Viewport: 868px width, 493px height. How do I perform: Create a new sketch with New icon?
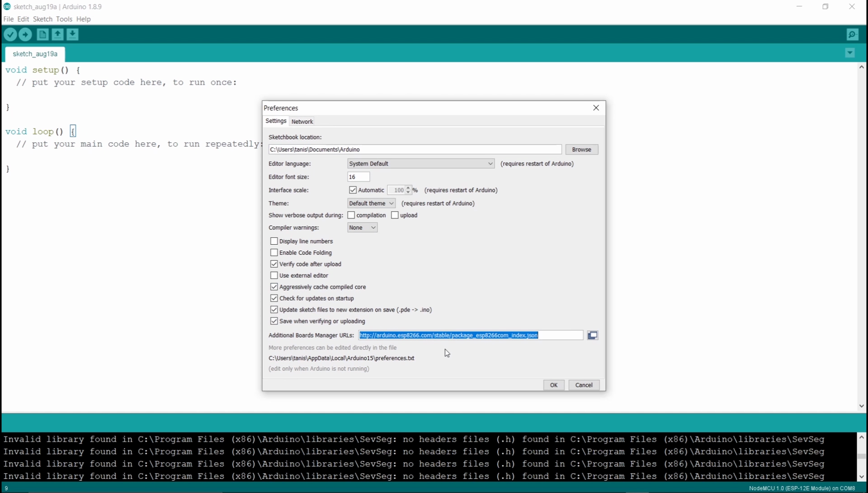click(42, 34)
